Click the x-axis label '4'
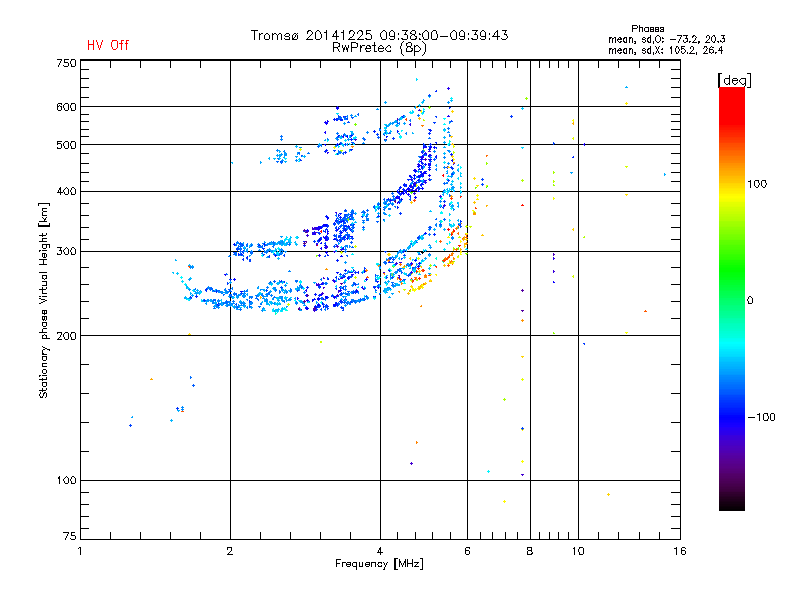This screenshot has width=800, height=600. click(x=380, y=551)
